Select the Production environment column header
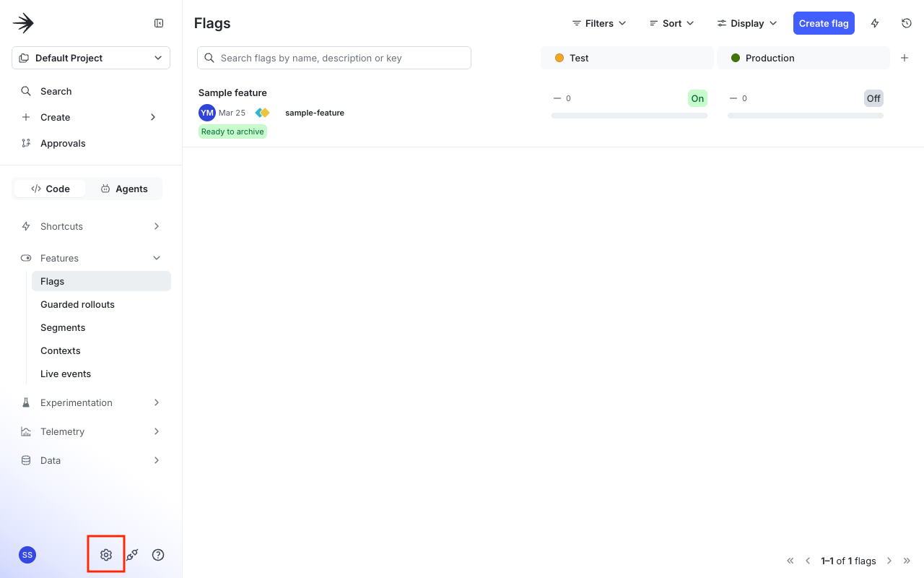 (x=803, y=58)
